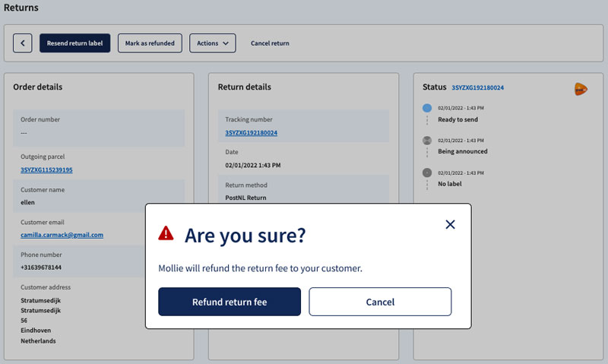Select the return date 02/01/2022 1:43 PM
The width and height of the screenshot is (608, 364).
[x=253, y=165]
